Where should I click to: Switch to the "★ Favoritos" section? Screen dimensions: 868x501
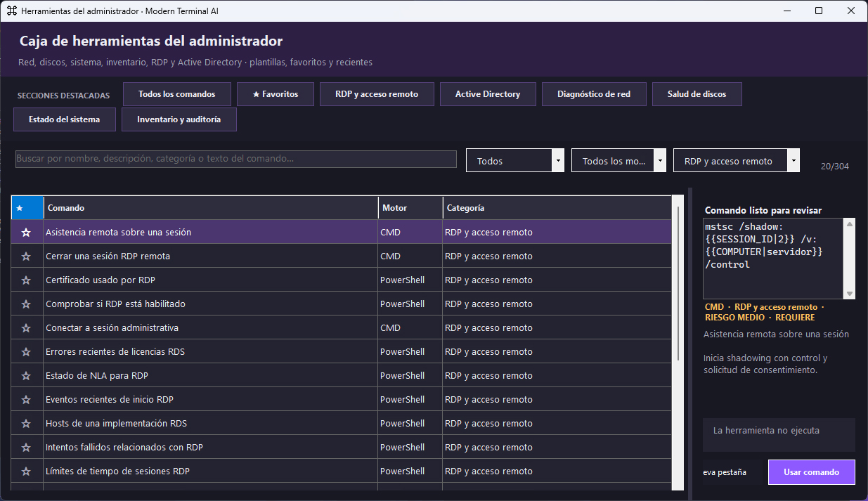(x=276, y=94)
